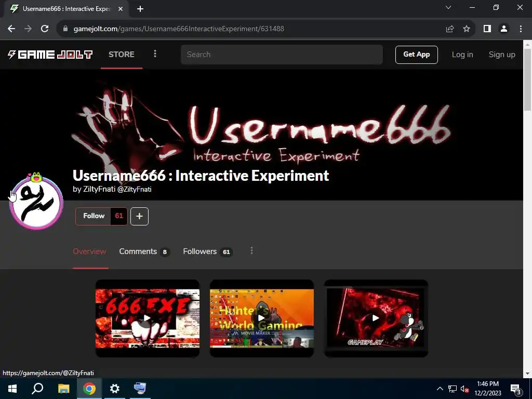This screenshot has width=532, height=399.
Task: Click the scrollbar down arrow
Action: coord(528,374)
